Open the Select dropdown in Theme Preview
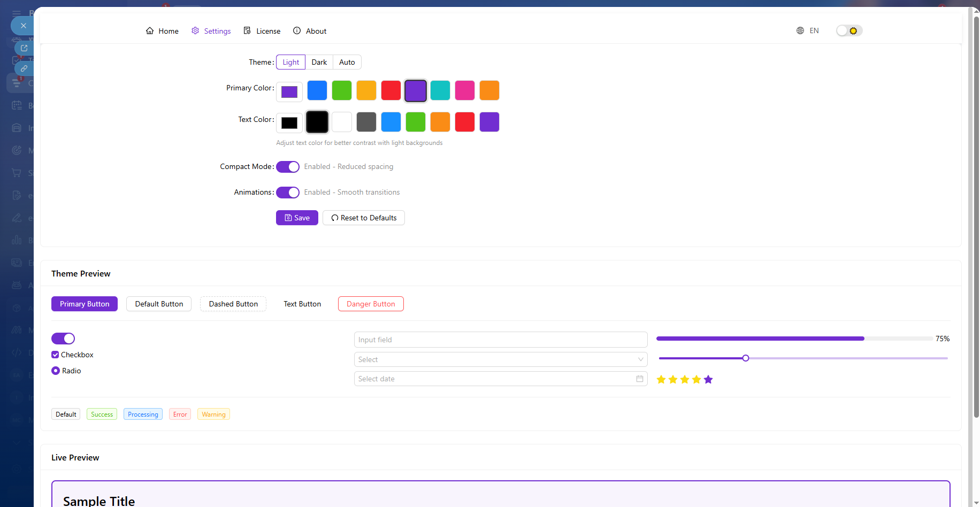Screen dimensions: 980x507 coord(500,359)
